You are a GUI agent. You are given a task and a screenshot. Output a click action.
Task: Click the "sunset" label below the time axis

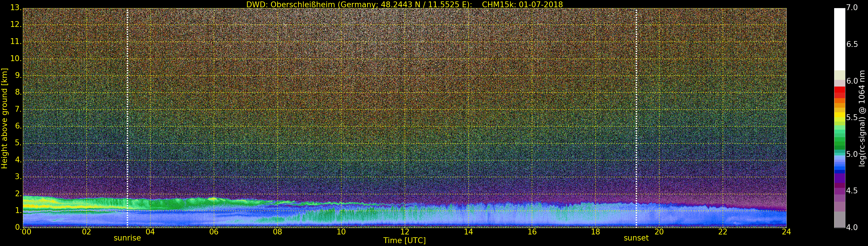tap(636, 238)
